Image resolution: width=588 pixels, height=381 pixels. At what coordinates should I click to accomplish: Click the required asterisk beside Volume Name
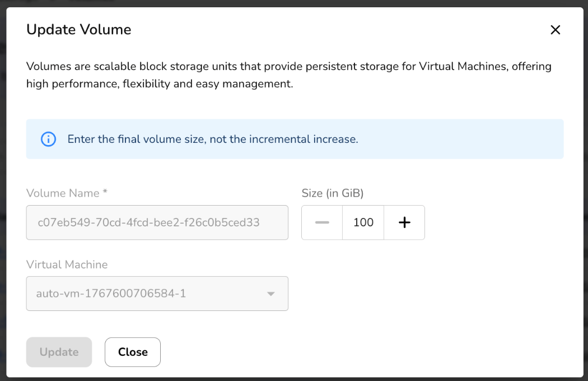click(105, 193)
